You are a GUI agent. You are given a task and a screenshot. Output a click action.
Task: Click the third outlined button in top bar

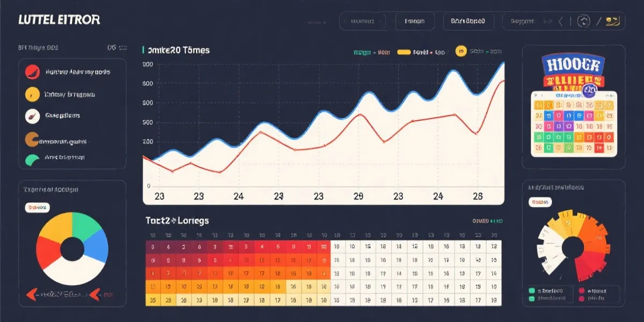(x=468, y=21)
